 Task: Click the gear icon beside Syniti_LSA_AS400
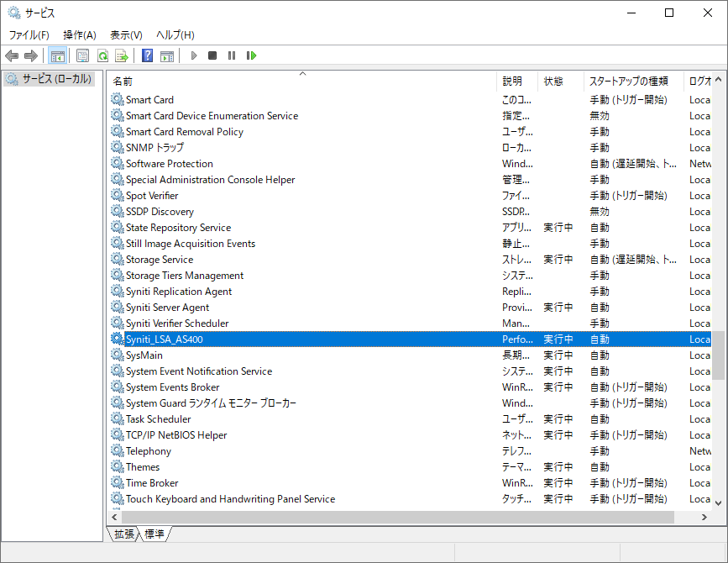click(x=118, y=339)
